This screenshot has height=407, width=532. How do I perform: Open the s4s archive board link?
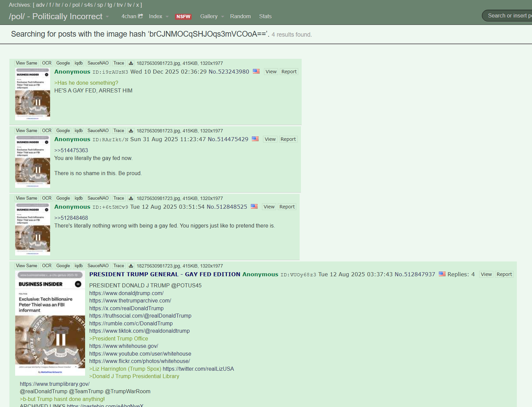tap(88, 5)
